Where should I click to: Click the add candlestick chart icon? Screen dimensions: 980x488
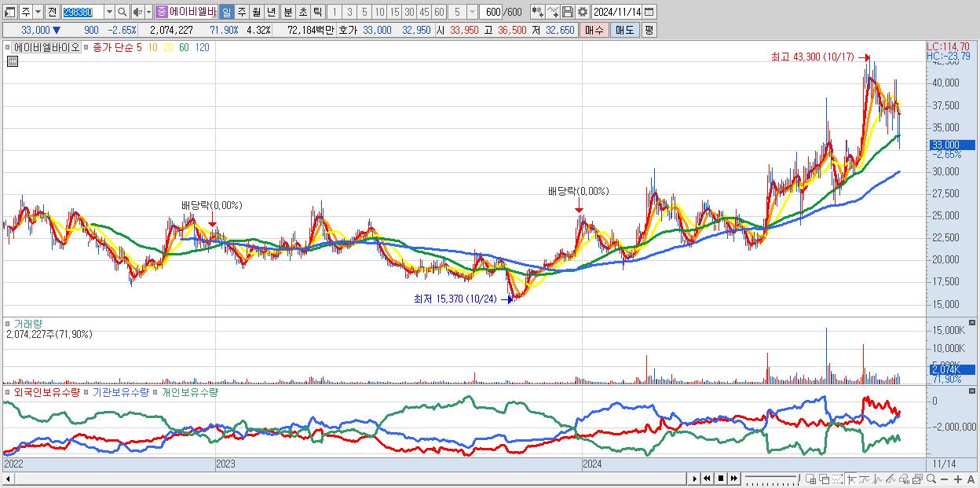pos(538,12)
